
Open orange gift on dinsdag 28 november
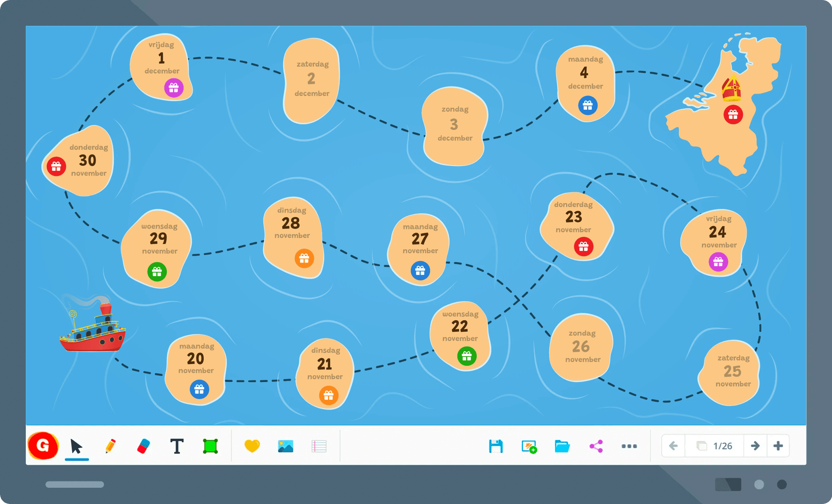304,258
